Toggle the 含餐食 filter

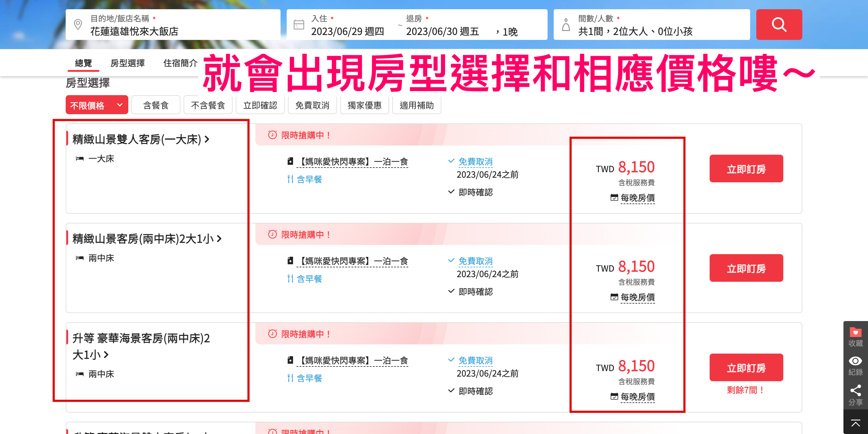[x=156, y=106]
